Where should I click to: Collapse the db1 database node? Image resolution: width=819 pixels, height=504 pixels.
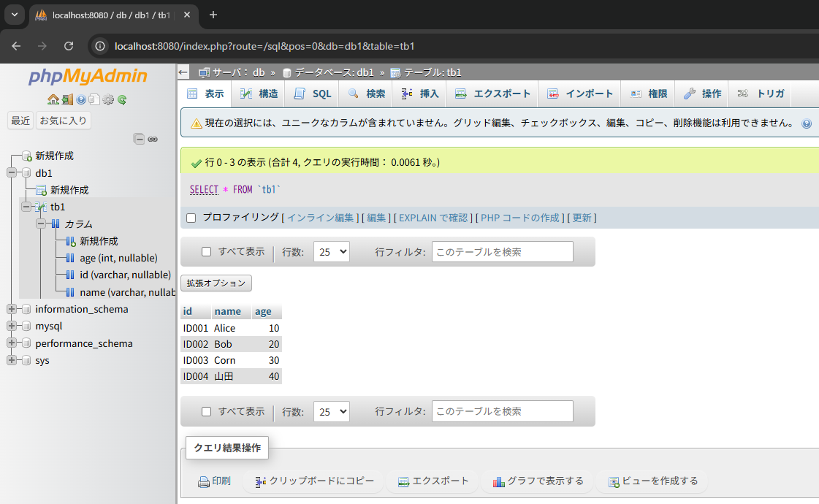(10, 172)
